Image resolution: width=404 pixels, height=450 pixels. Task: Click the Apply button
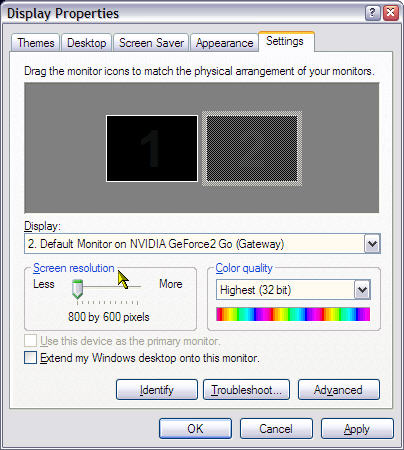[x=357, y=429]
